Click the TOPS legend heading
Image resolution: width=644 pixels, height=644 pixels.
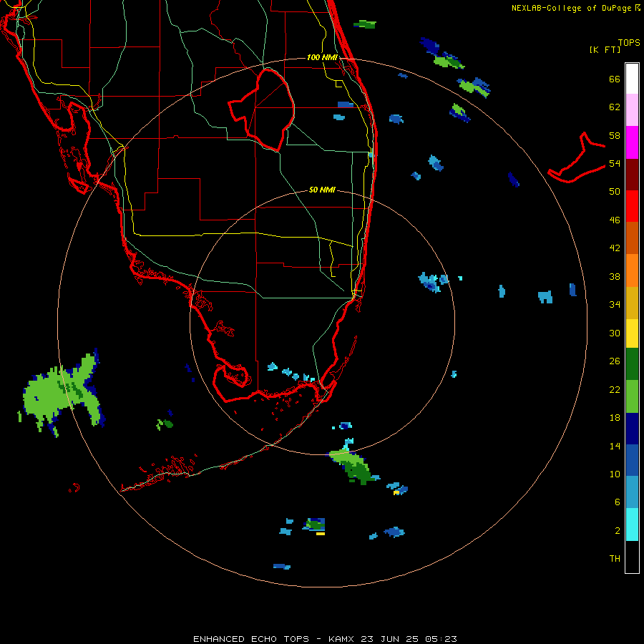[629, 42]
